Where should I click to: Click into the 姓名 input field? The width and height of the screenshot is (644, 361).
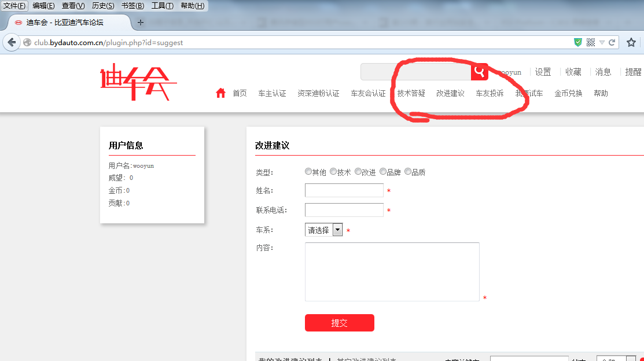click(x=344, y=190)
